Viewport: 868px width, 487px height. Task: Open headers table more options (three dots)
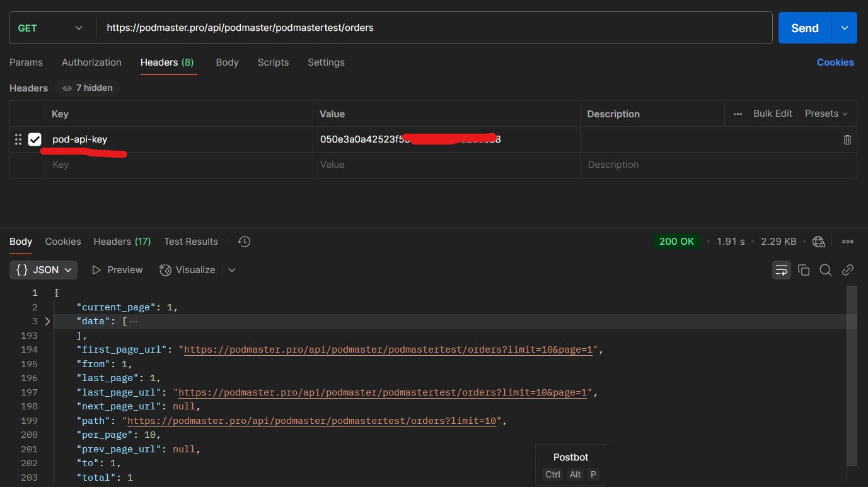(x=738, y=114)
